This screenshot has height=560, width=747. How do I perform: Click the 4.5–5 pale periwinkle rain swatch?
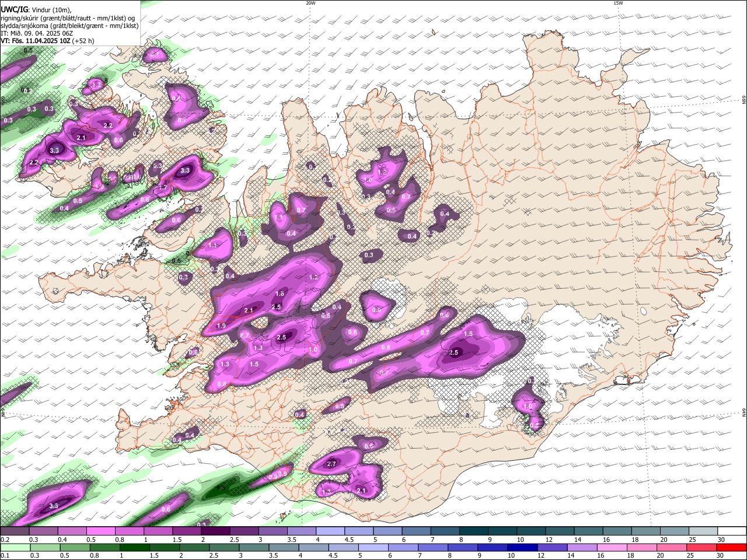point(344,548)
